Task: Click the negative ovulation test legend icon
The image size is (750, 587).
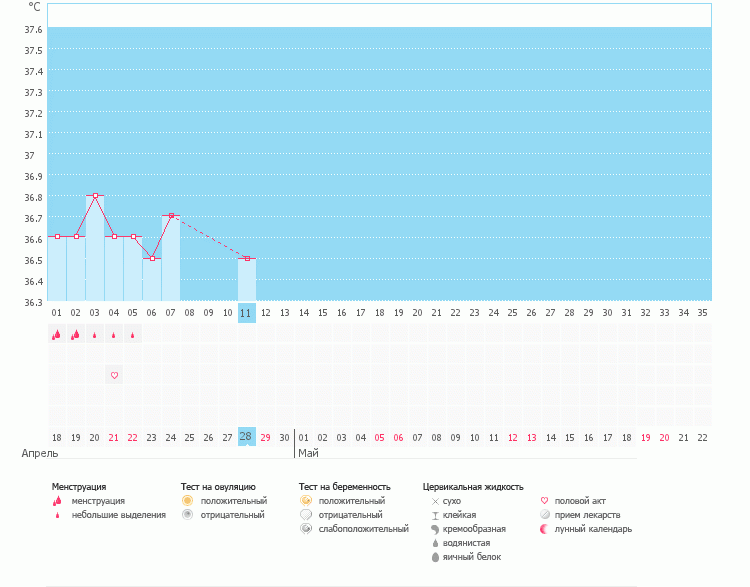Action: pos(187,514)
